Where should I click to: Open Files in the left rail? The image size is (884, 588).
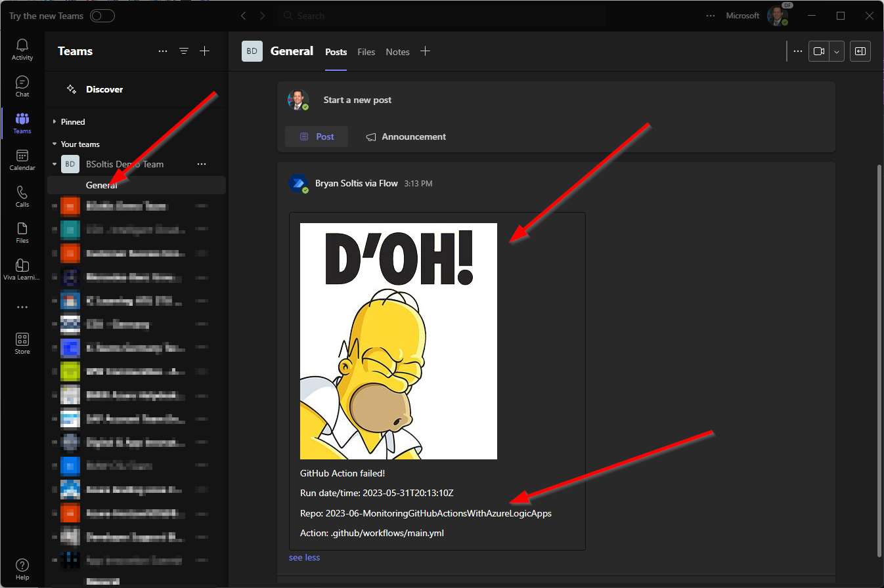coord(22,233)
